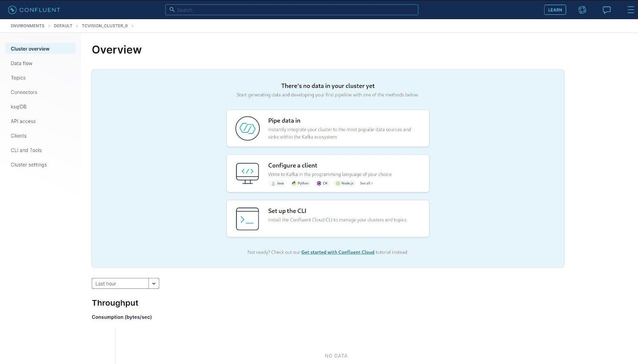This screenshot has height=364, width=638.
Task: Click the Confluent logo icon
Action: click(13, 10)
